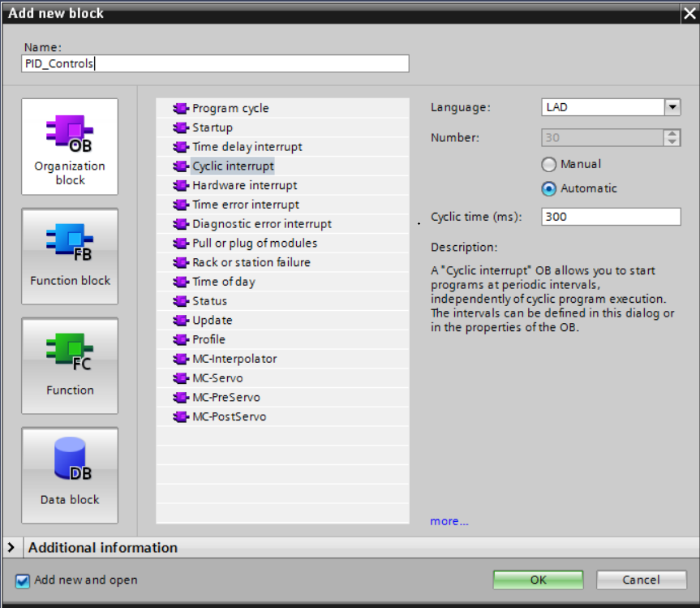Click the Hardware interrupt OB icon

pyautogui.click(x=181, y=185)
